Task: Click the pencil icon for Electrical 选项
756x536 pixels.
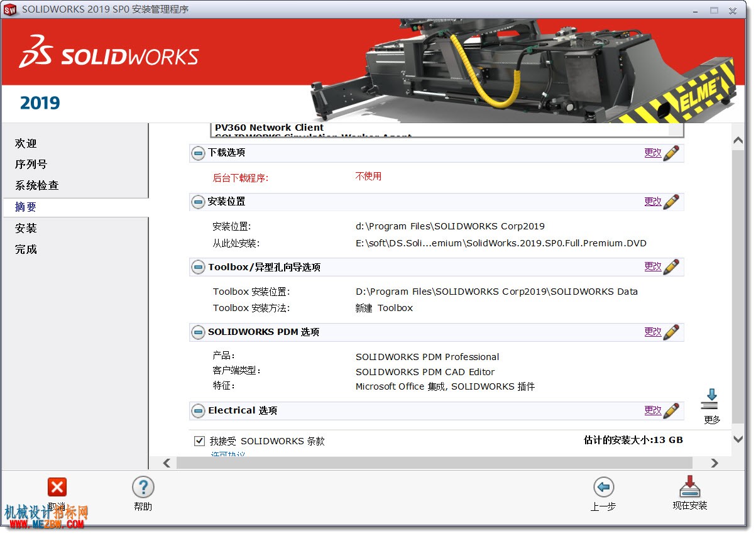Action: coord(671,410)
